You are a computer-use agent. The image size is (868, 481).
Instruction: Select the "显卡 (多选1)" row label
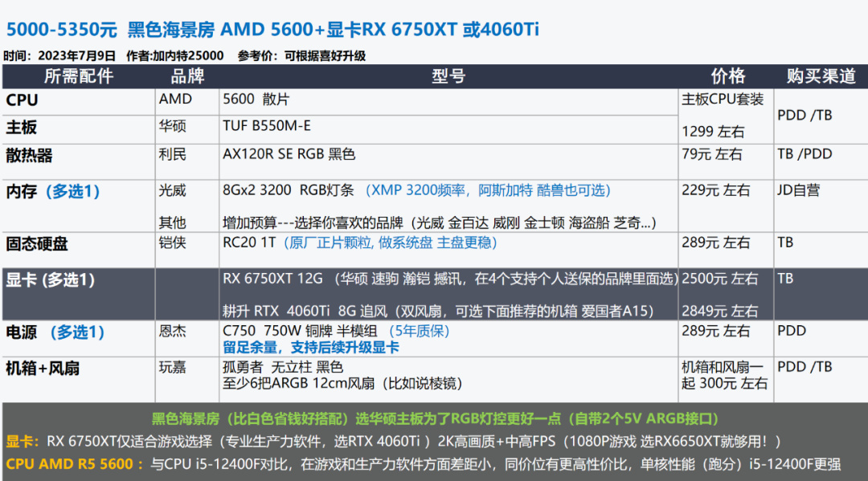click(50, 279)
